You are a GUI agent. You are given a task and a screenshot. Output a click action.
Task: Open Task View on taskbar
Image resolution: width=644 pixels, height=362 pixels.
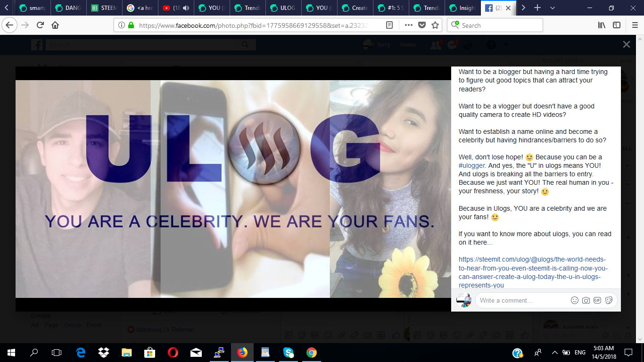click(57, 352)
